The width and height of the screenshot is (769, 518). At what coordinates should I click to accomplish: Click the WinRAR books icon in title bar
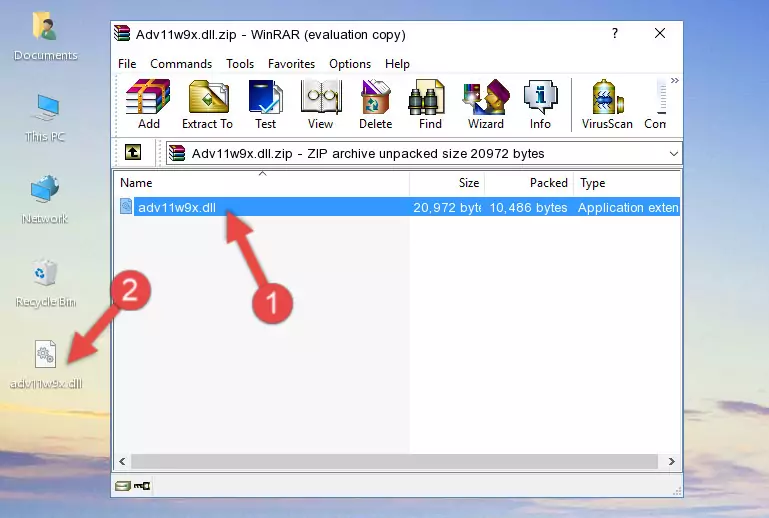122,33
